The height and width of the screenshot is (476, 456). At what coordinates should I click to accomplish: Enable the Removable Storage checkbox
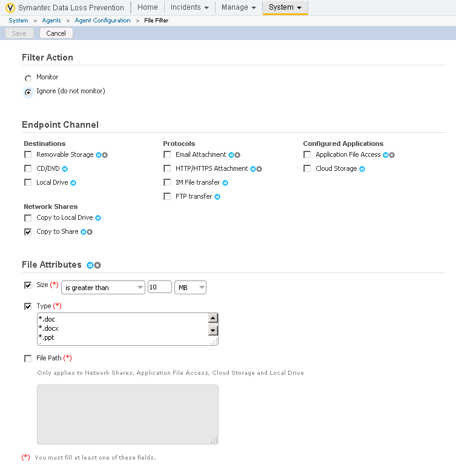(x=28, y=155)
